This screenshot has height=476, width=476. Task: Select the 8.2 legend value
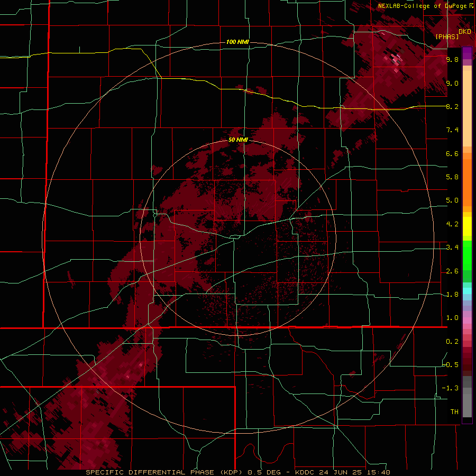point(452,106)
